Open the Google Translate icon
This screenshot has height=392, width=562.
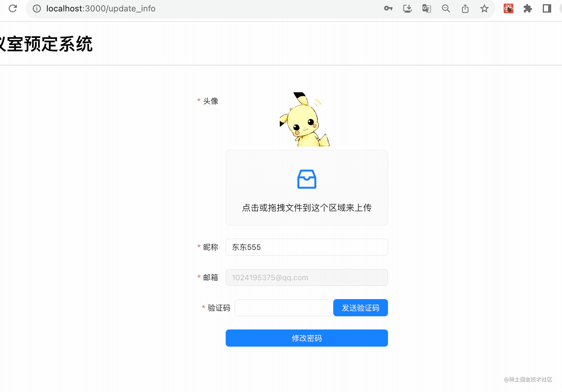click(x=426, y=8)
